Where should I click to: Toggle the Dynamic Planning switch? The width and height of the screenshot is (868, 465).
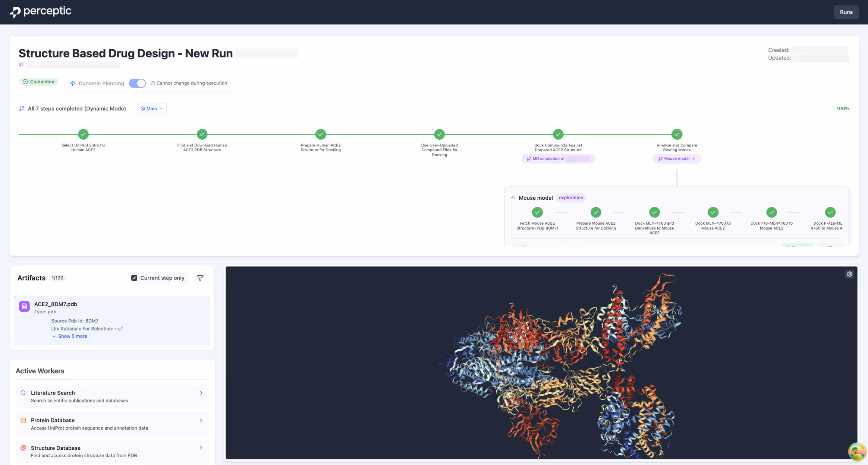pyautogui.click(x=137, y=83)
